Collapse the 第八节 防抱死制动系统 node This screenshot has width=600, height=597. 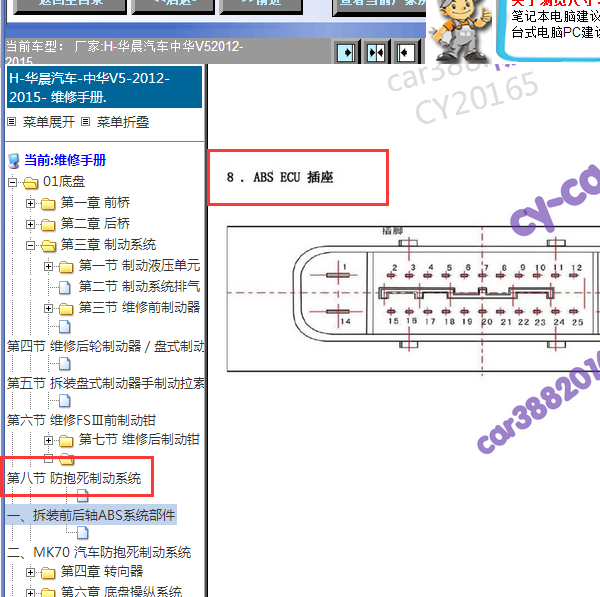[48, 458]
